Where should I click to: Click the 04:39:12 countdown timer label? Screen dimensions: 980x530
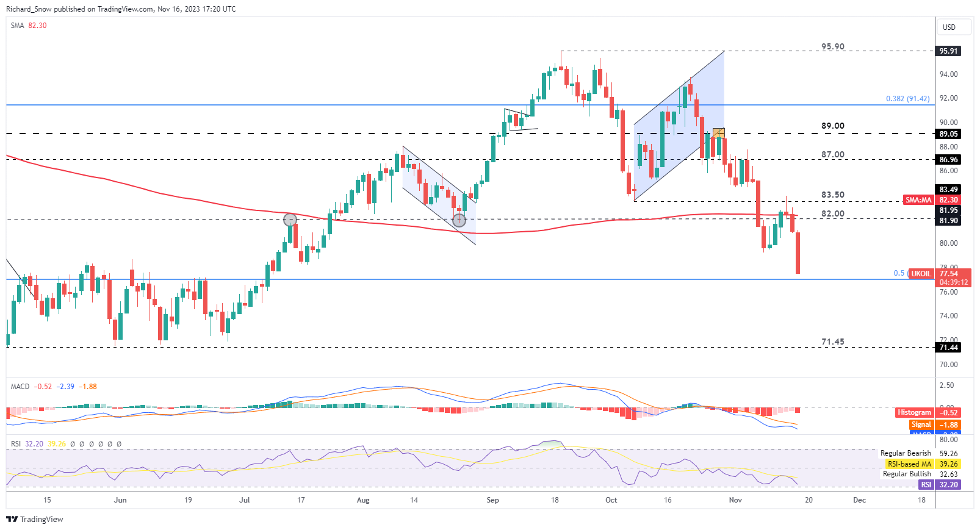pos(953,282)
